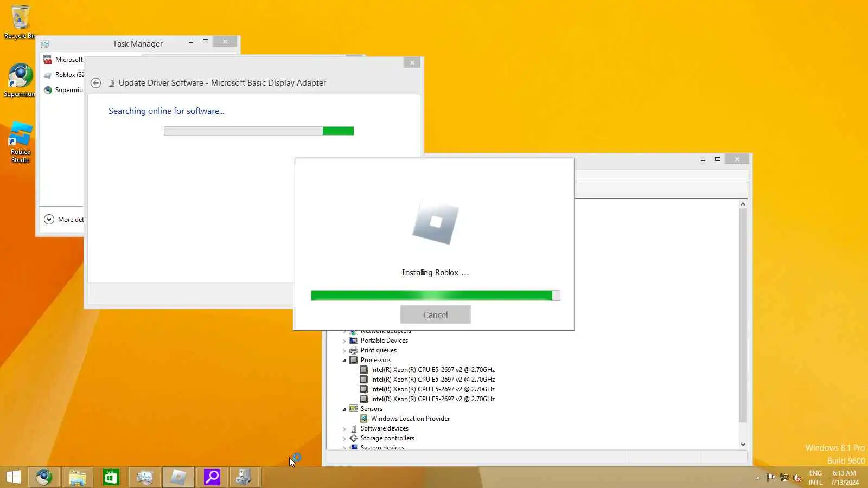Select Storage controllers in Device Manager
This screenshot has height=488, width=868.
[x=387, y=438]
